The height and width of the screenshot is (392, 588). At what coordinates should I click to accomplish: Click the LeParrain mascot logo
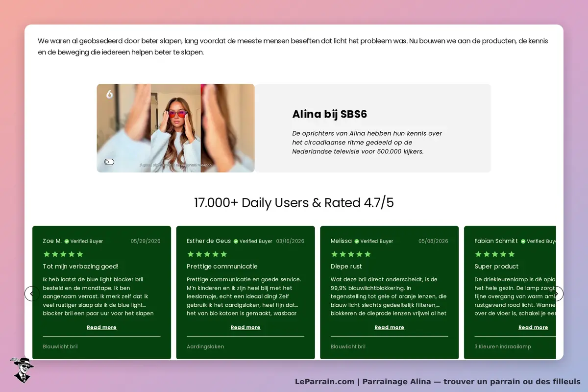tap(22, 370)
